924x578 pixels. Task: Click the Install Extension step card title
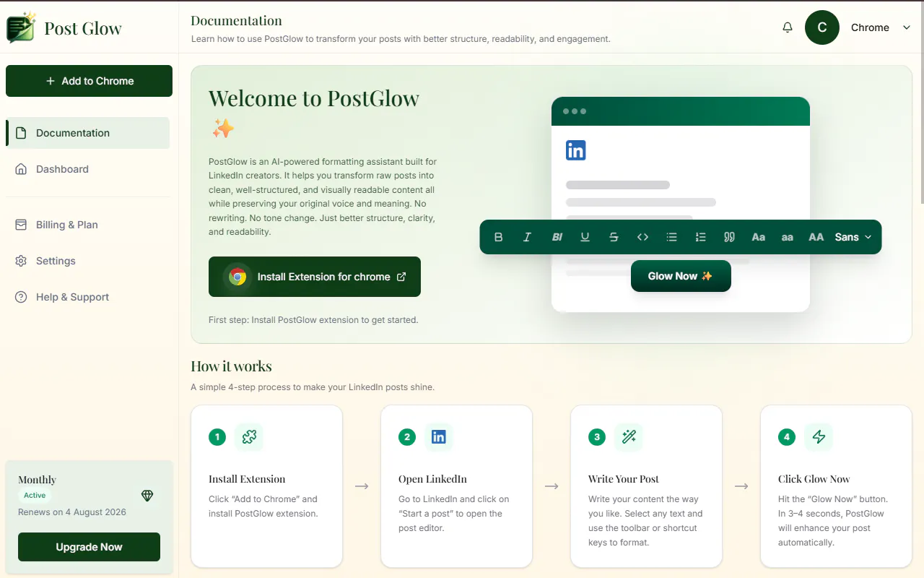[247, 479]
